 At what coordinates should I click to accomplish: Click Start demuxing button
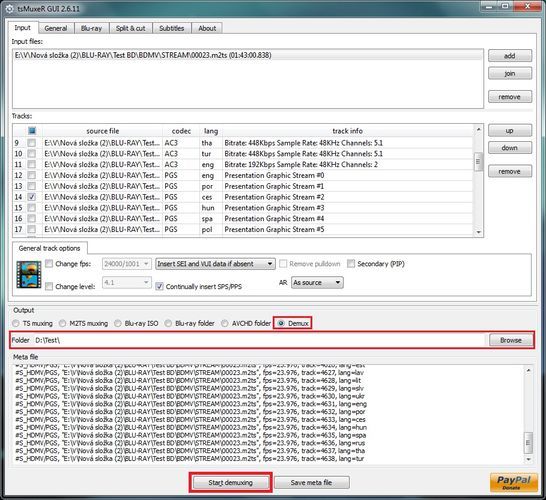231,483
